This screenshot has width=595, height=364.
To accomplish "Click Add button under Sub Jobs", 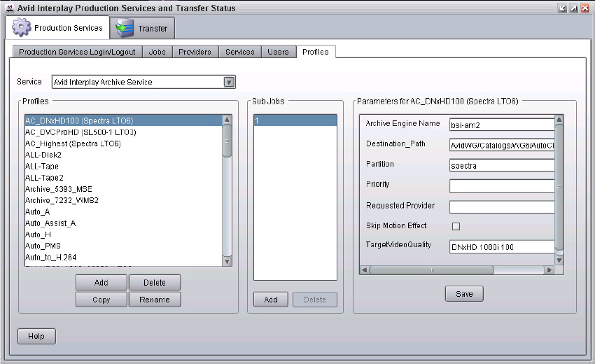I will coord(271,300).
